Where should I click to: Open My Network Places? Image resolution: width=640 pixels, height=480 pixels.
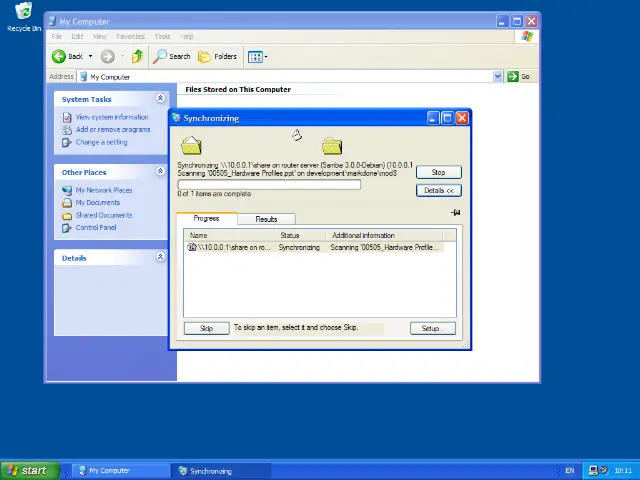click(103, 190)
